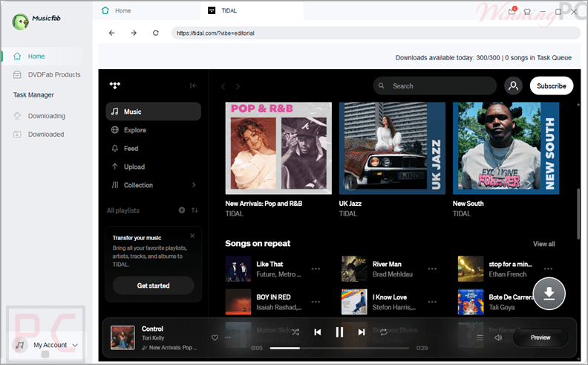Go back with the browser back arrow
This screenshot has height=365, width=588.
[x=112, y=33]
